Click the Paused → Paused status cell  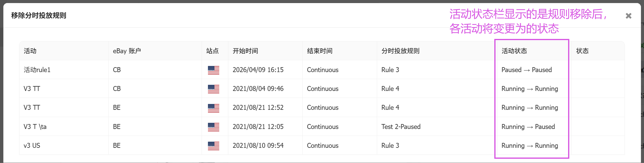pos(526,70)
